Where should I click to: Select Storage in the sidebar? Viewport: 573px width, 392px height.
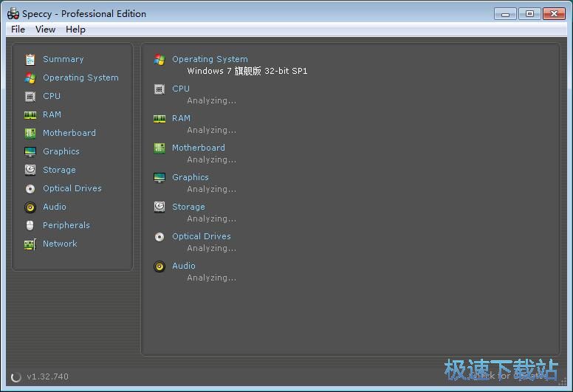[59, 170]
